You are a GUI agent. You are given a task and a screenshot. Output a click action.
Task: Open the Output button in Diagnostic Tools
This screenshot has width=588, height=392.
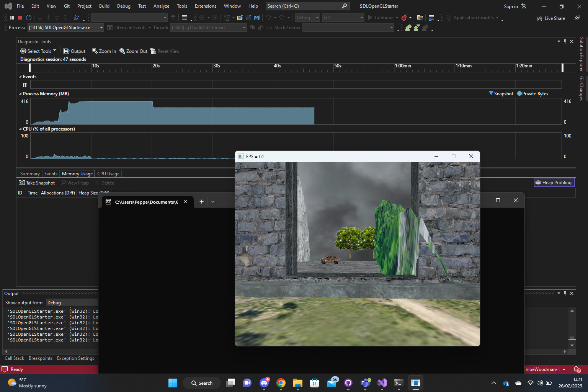(x=74, y=51)
